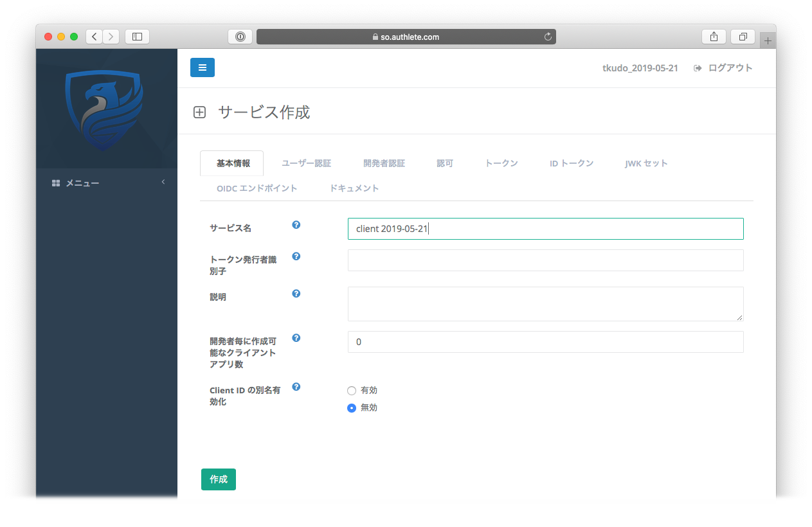Image resolution: width=812 pixels, height=527 pixels.
Task: Click help icon next to 説明 label
Action: 296,294
